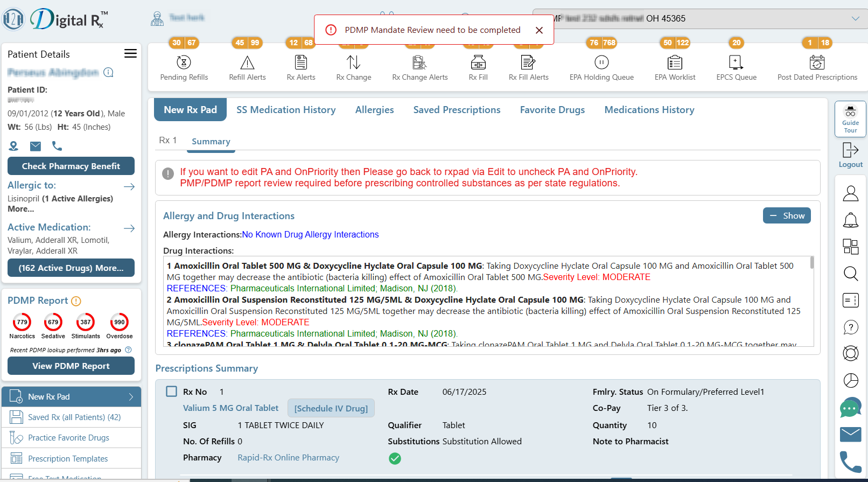The image size is (868, 482).
Task: Click View PDMP Report button
Action: point(71,366)
